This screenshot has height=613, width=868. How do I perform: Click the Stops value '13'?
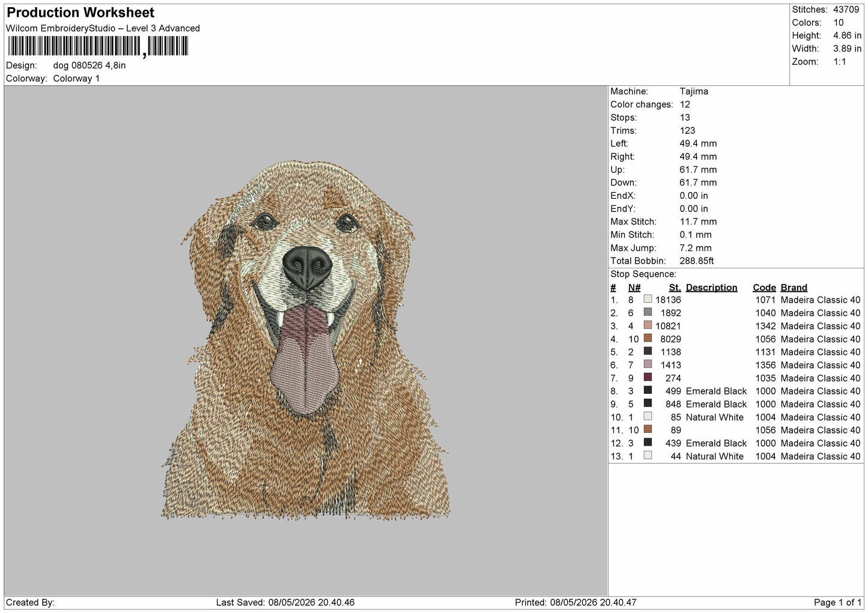(685, 118)
